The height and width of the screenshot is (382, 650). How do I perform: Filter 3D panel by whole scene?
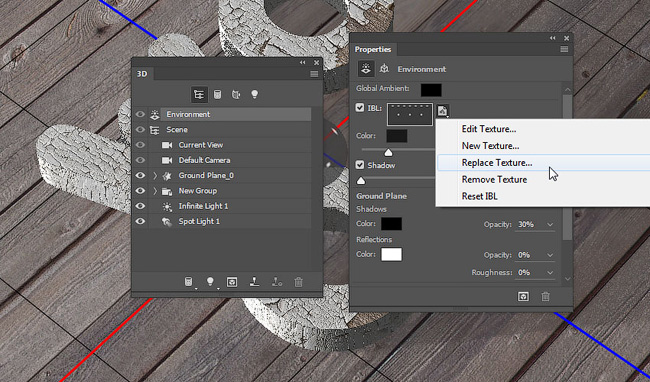[x=199, y=95]
